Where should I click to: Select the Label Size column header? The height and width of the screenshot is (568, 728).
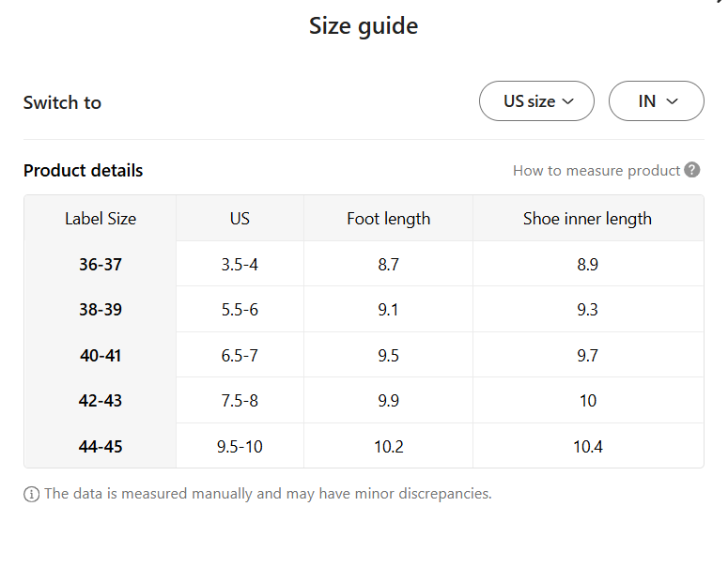pos(101,219)
